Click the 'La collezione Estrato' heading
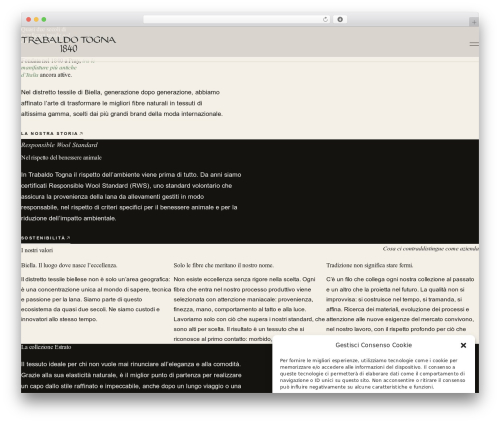Image resolution: width=500 pixels, height=423 pixels. pyautogui.click(x=46, y=347)
